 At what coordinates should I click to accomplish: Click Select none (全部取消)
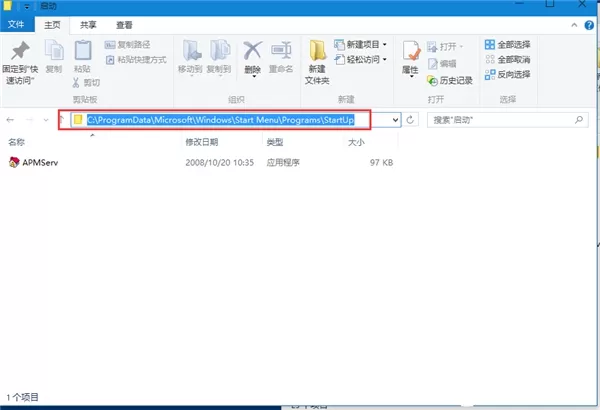(507, 59)
